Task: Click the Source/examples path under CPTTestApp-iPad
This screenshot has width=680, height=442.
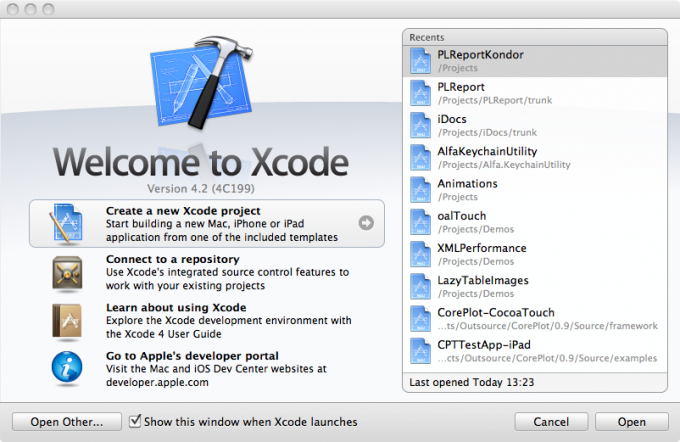Action: (547, 358)
